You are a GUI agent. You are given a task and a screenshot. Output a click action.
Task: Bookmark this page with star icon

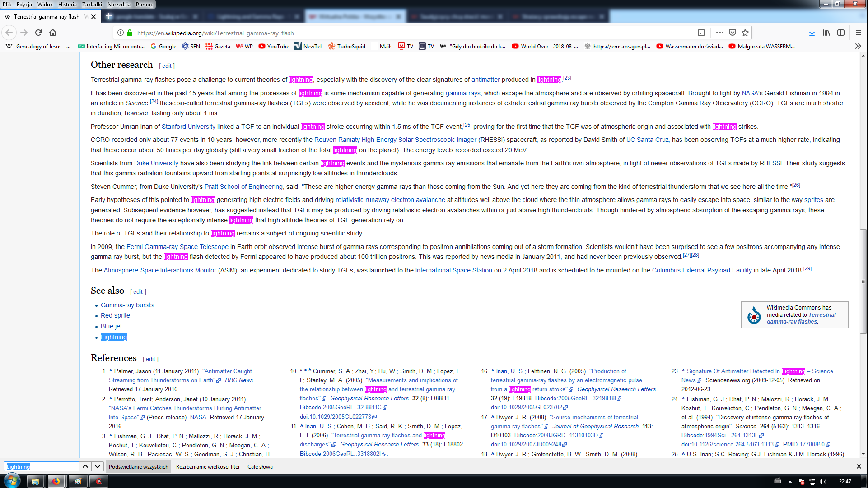[745, 33]
